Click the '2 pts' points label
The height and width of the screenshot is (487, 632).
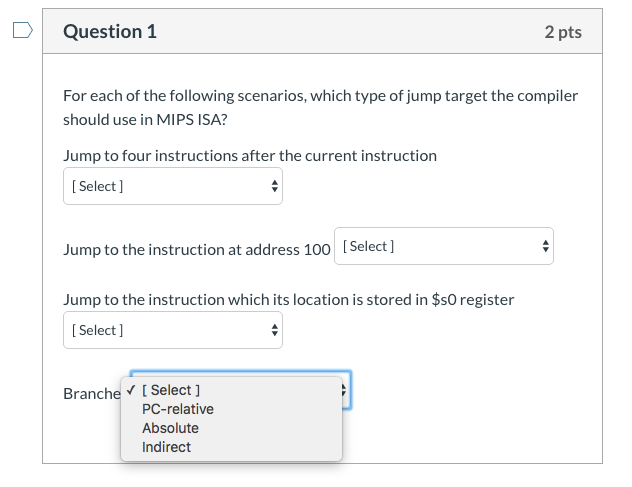pyautogui.click(x=563, y=32)
